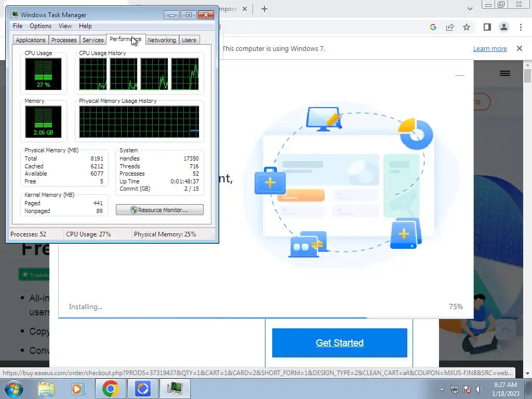The width and height of the screenshot is (532, 399).
Task: Open the View menu
Action: pyautogui.click(x=65, y=26)
